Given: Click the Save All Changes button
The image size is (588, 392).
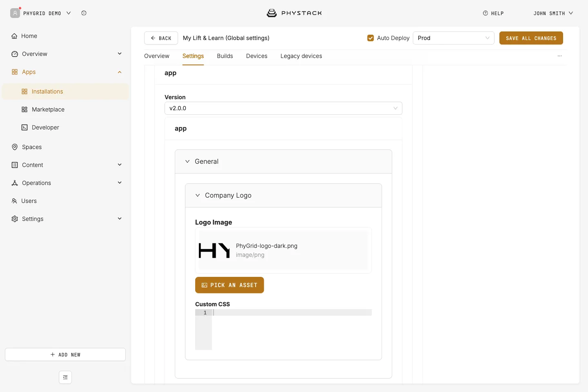Looking at the screenshot, I should 531,38.
